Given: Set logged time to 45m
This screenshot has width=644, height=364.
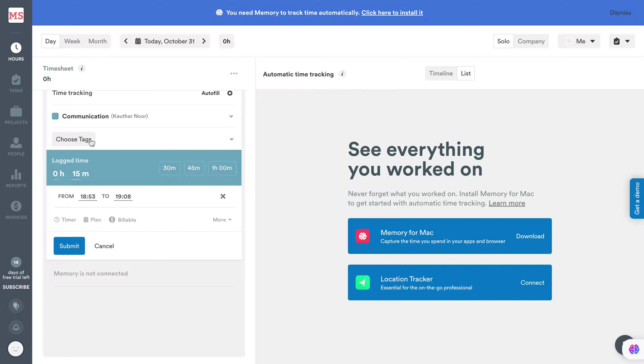Looking at the screenshot, I should coord(194,168).
